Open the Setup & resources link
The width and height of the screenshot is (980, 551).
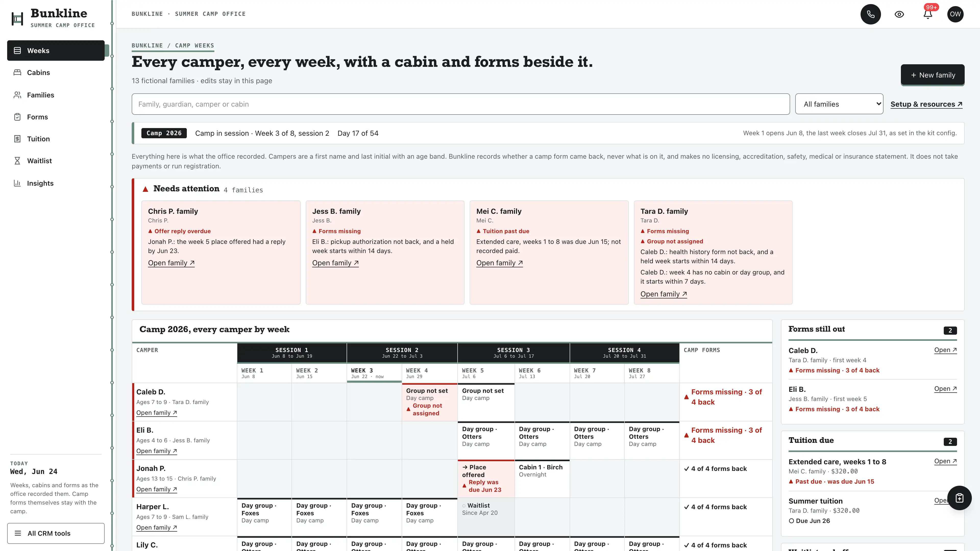(926, 104)
